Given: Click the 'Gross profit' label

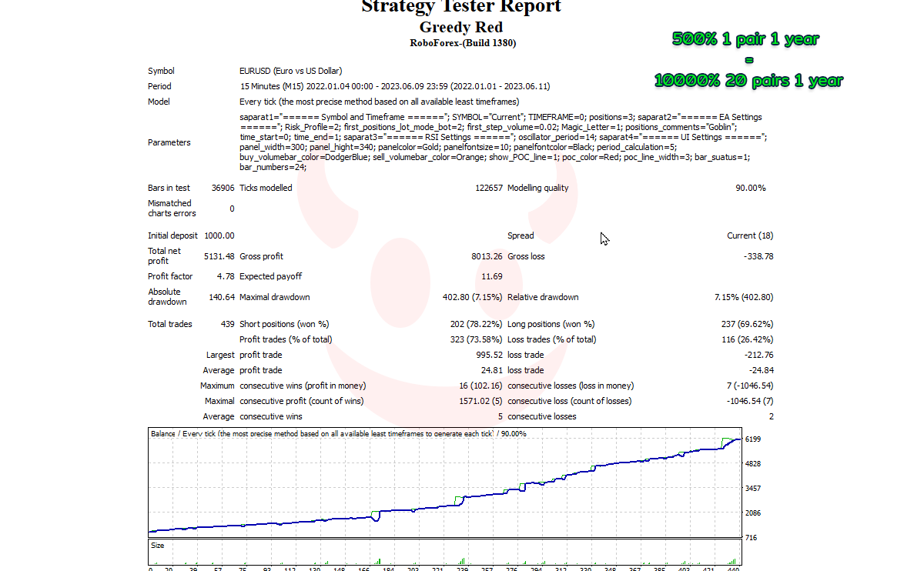Looking at the screenshot, I should coord(261,256).
